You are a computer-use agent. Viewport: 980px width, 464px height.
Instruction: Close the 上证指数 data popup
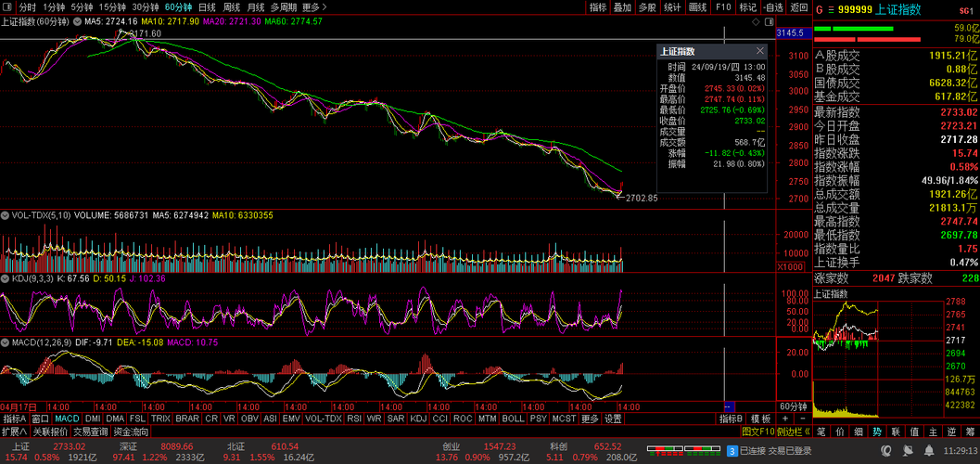click(760, 51)
